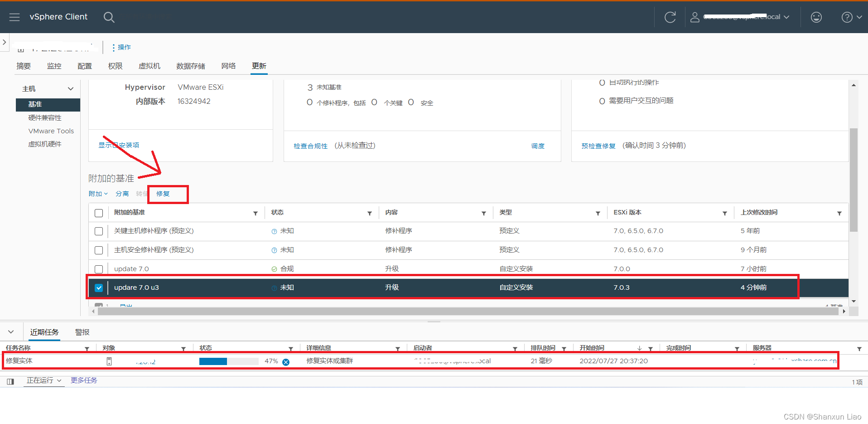The height and width of the screenshot is (424, 868).
Task: Click the host object icon in task row
Action: point(109,361)
